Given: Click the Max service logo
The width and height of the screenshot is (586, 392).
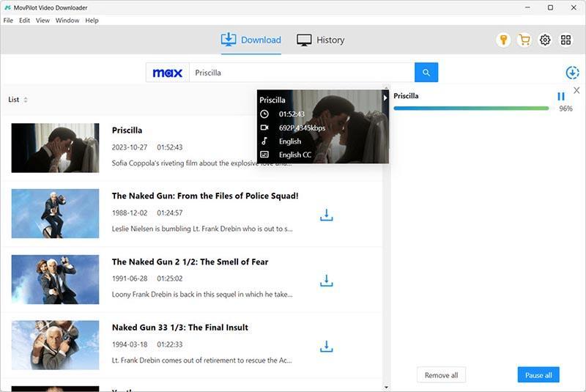Looking at the screenshot, I should 168,73.
